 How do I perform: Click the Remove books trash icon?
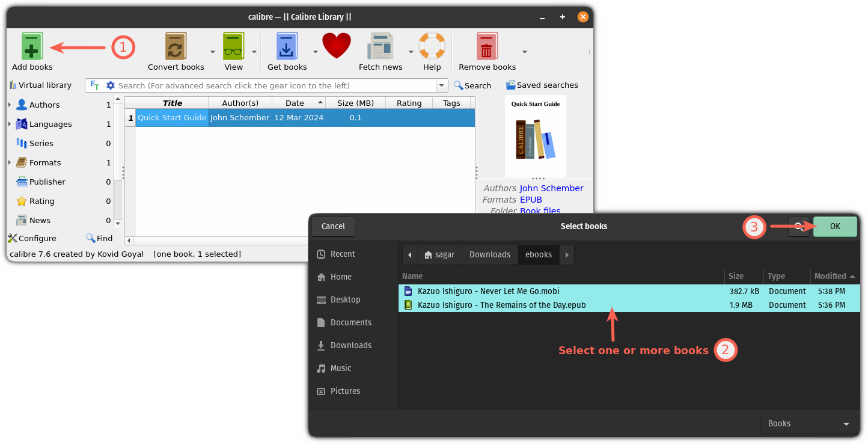(487, 46)
